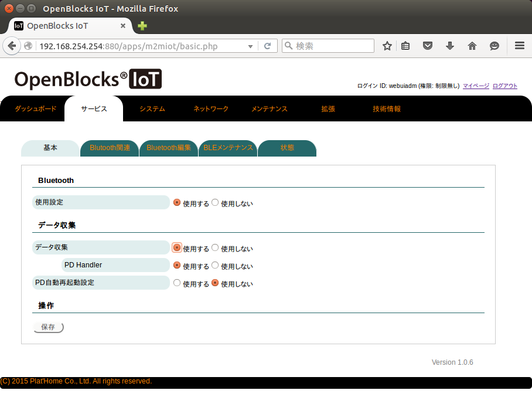Switch to the BLEメンテナンス tab
Image resolution: width=532 pixels, height=414 pixels.
click(228, 148)
